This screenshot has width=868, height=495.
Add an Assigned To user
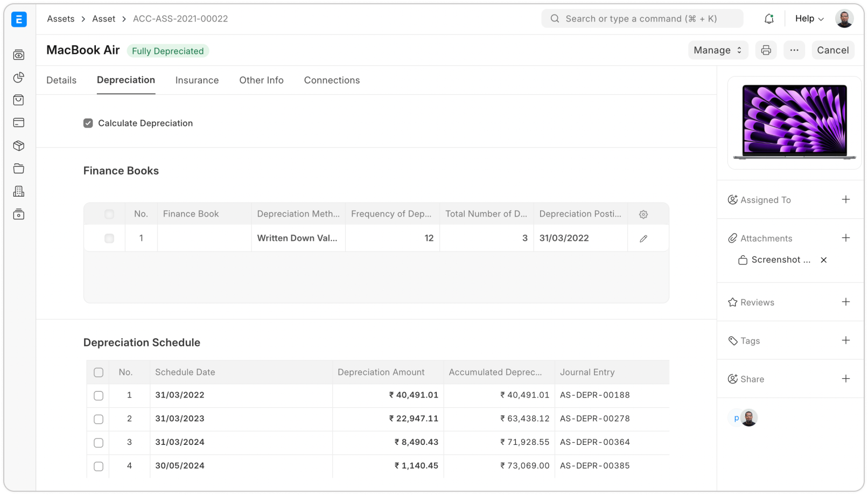(845, 200)
